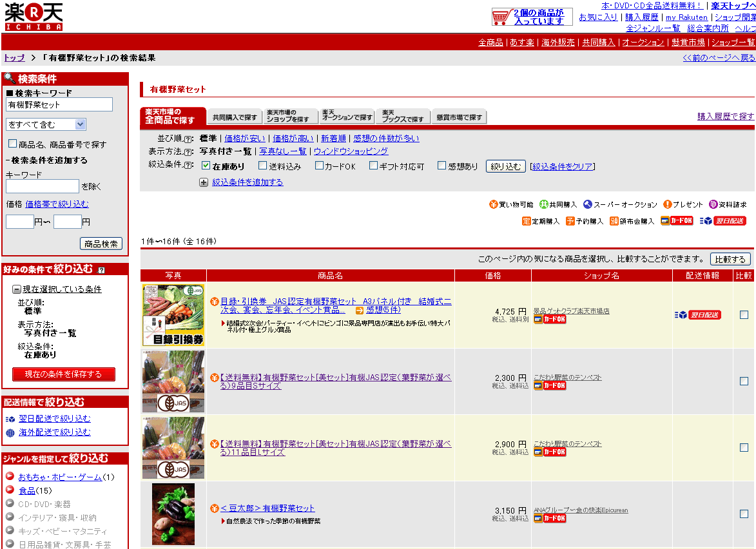Toggle 商品名、商品番号で探す checkbox
The width and height of the screenshot is (756, 549).
(x=13, y=144)
